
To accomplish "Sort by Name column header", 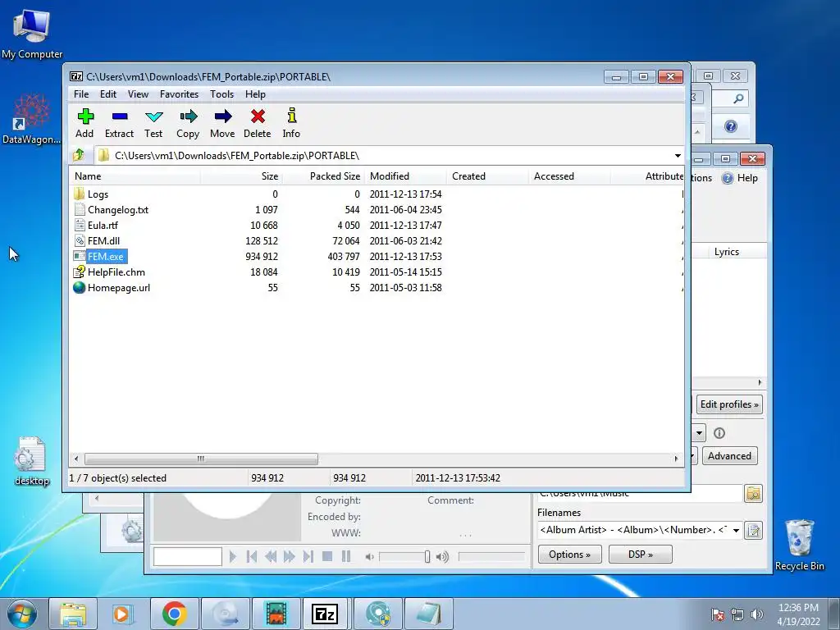I will (135, 176).
